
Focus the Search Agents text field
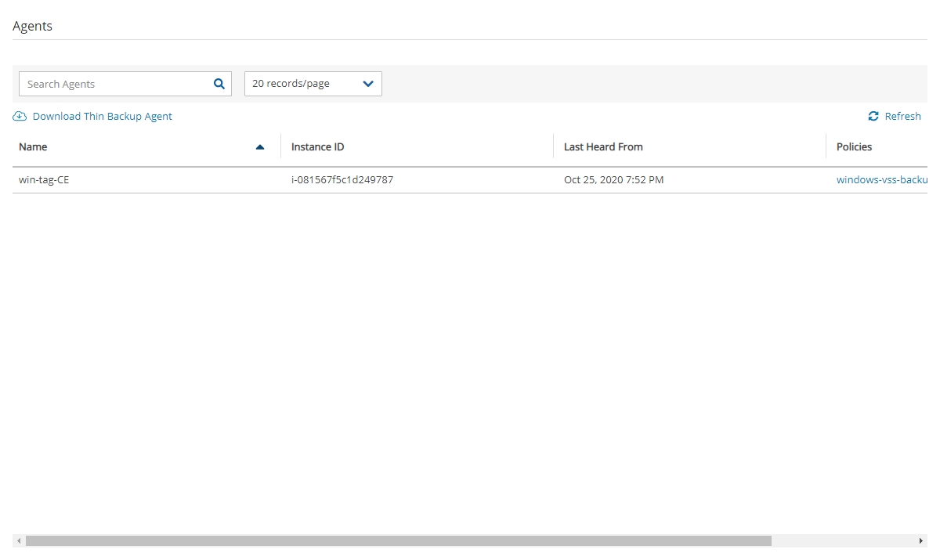116,84
